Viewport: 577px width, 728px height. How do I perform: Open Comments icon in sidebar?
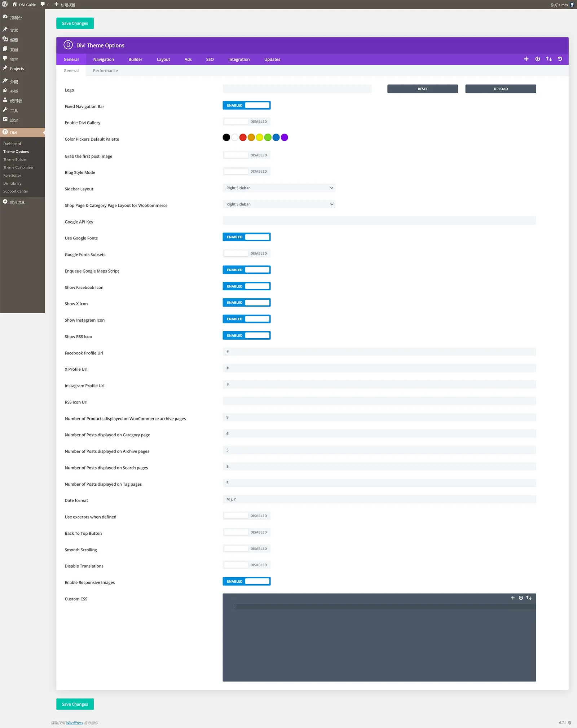(5, 58)
